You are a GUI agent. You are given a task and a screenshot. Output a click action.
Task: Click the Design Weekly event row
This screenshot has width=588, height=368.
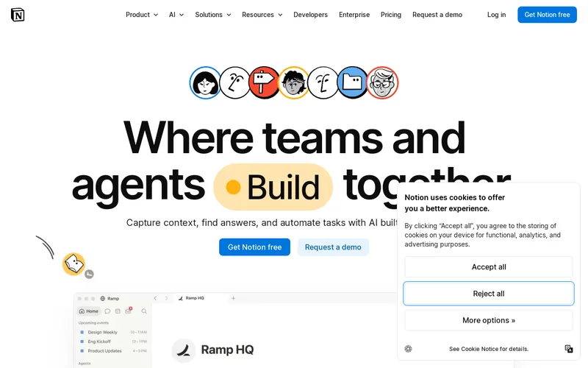113,333
